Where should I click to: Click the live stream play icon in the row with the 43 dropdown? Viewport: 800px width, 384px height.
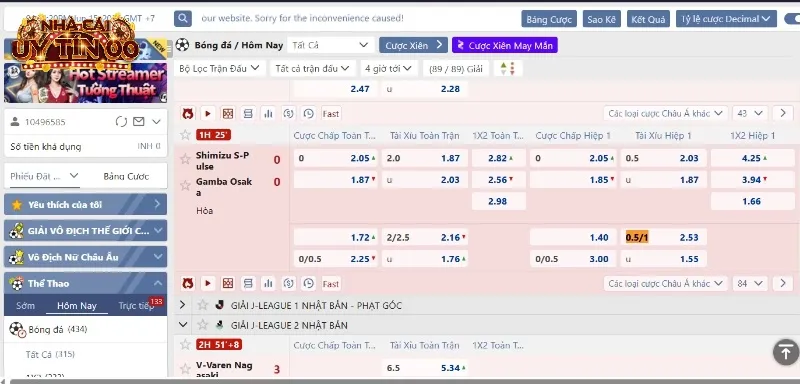pyautogui.click(x=208, y=113)
